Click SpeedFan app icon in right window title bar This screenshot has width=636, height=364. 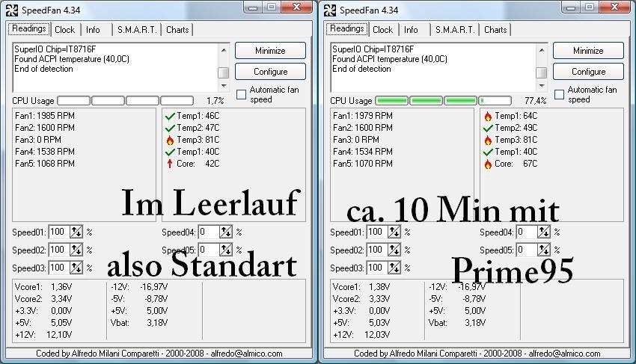(x=330, y=10)
